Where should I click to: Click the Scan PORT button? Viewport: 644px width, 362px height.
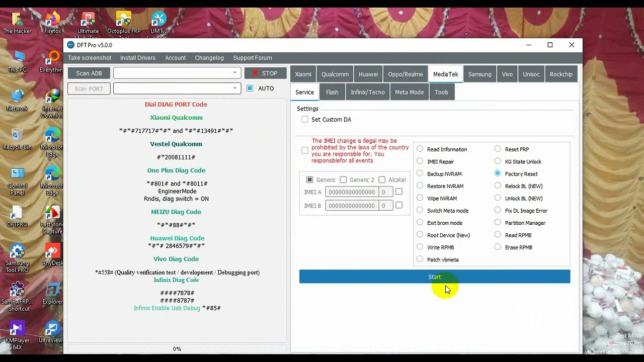tap(89, 89)
